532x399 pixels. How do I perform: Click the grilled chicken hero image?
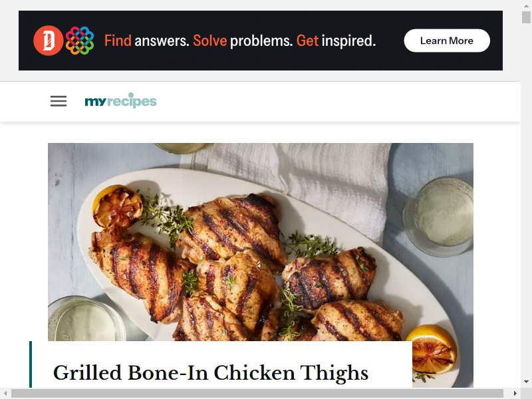coord(260,241)
